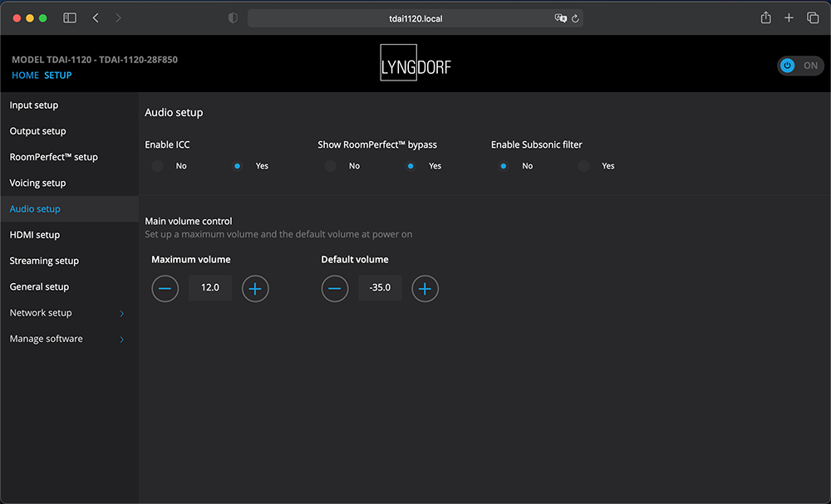This screenshot has height=504, width=831.
Task: Increase Maximum volume with plus button
Action: click(x=255, y=288)
